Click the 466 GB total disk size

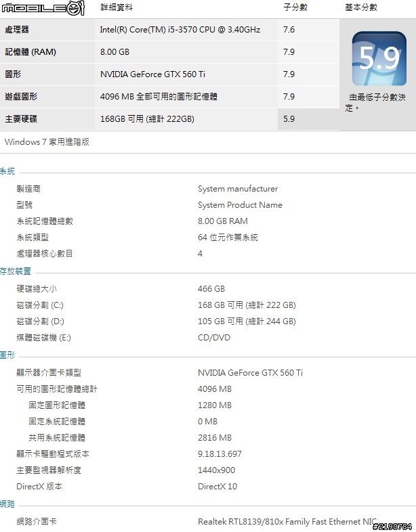click(211, 289)
